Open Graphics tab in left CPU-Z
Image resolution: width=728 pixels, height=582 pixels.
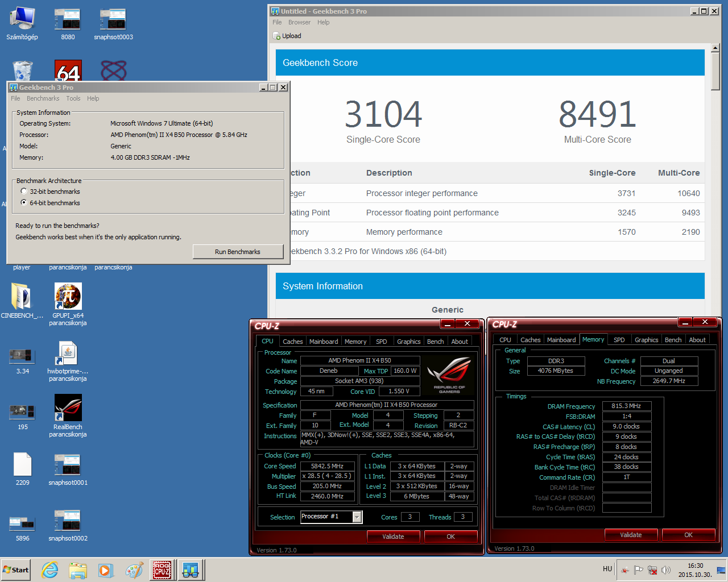coord(409,342)
